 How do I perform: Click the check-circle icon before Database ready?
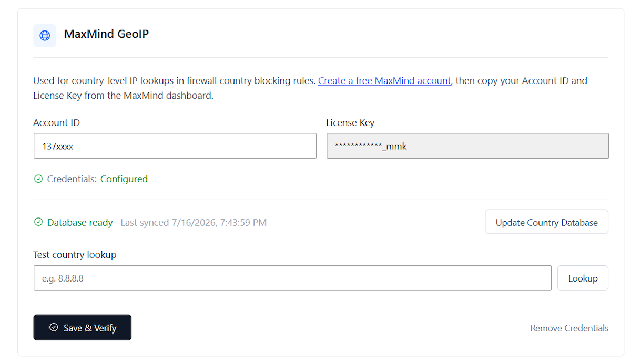38,222
